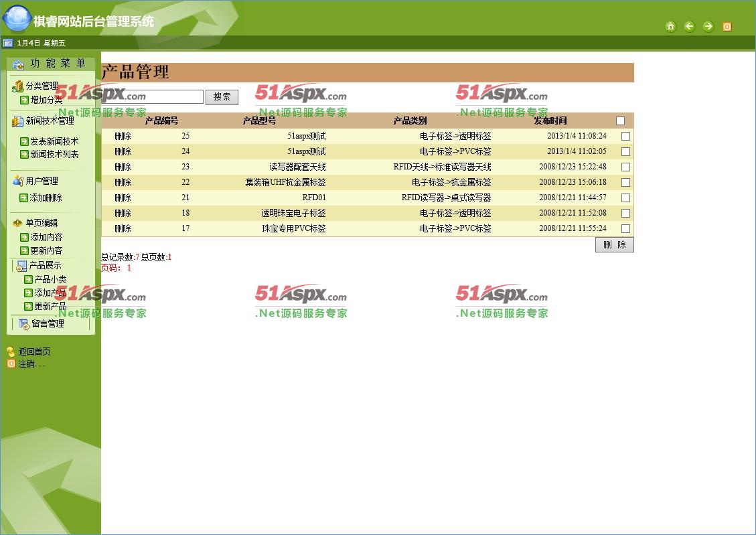Click the home icon in header
756x535 pixels.
pos(671,27)
